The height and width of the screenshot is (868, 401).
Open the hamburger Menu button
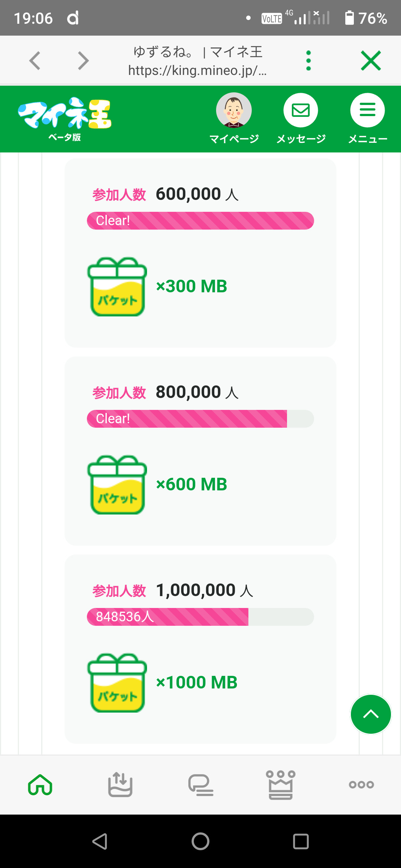[x=368, y=111]
